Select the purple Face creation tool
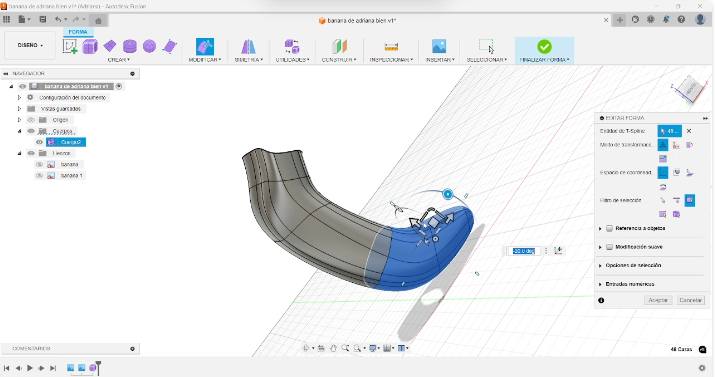 (x=170, y=46)
